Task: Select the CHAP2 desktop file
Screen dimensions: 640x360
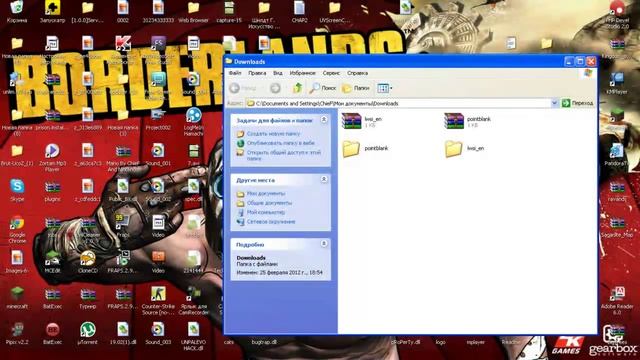Action: point(299,11)
